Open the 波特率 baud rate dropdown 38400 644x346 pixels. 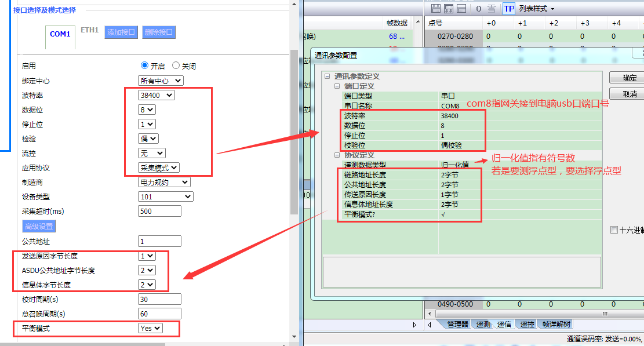156,95
